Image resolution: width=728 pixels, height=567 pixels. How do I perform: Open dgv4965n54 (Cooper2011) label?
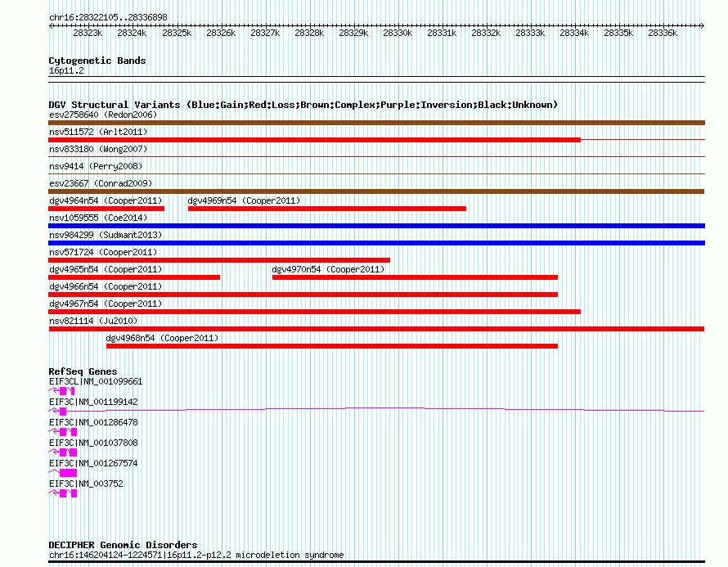point(106,269)
